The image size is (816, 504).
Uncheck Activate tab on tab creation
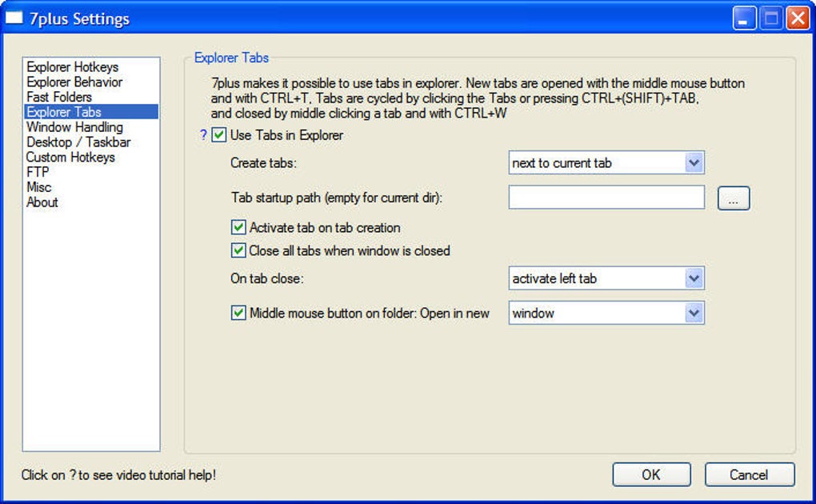tap(238, 227)
